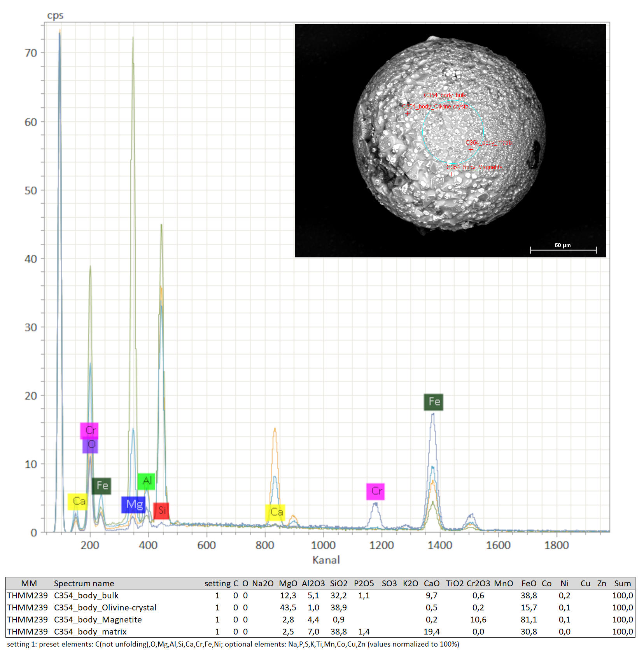Select the Fe label near channel 240
The height and width of the screenshot is (659, 644).
tap(101, 486)
